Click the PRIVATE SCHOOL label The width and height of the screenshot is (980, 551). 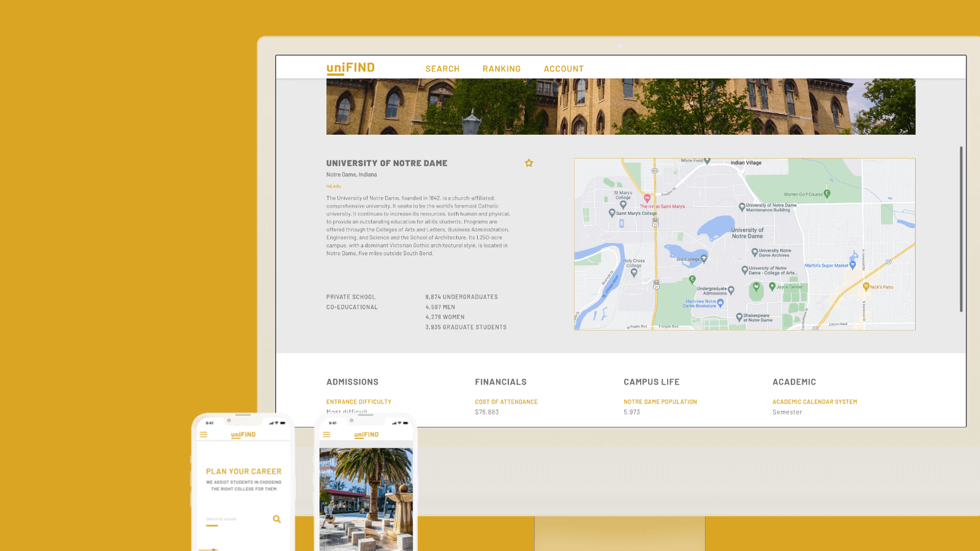click(351, 297)
